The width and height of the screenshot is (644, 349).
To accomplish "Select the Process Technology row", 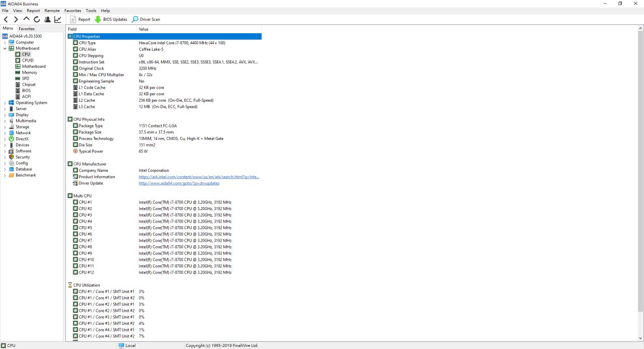I will 164,138.
